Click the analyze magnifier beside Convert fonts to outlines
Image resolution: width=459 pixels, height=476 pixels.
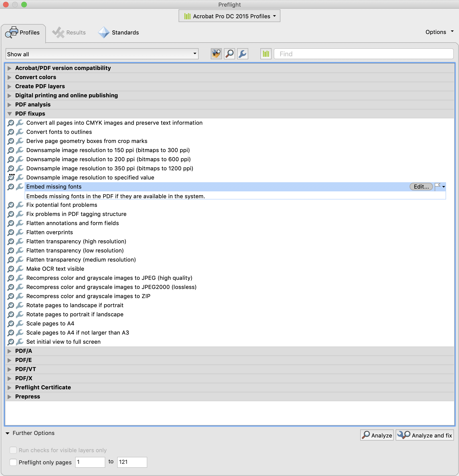(11, 132)
